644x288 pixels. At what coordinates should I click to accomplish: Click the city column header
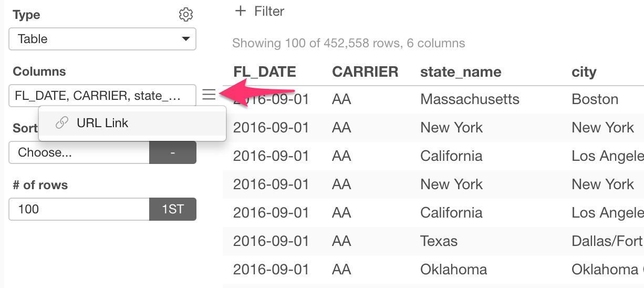point(584,72)
